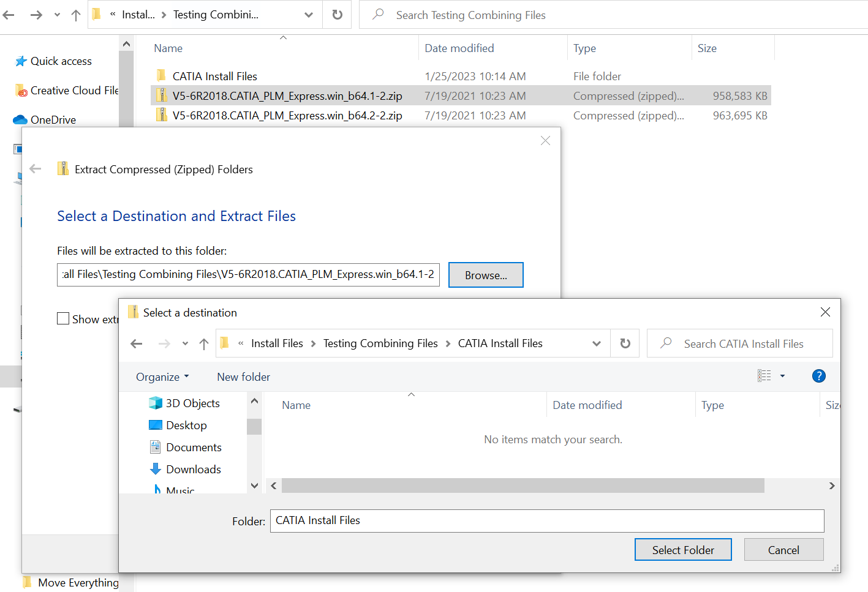Click the blue Help icon

[x=818, y=376]
